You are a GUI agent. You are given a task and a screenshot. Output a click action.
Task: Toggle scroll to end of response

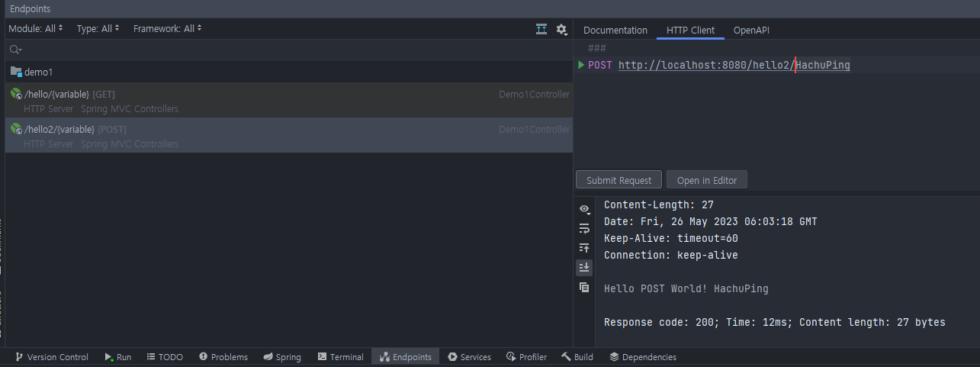pos(584,267)
